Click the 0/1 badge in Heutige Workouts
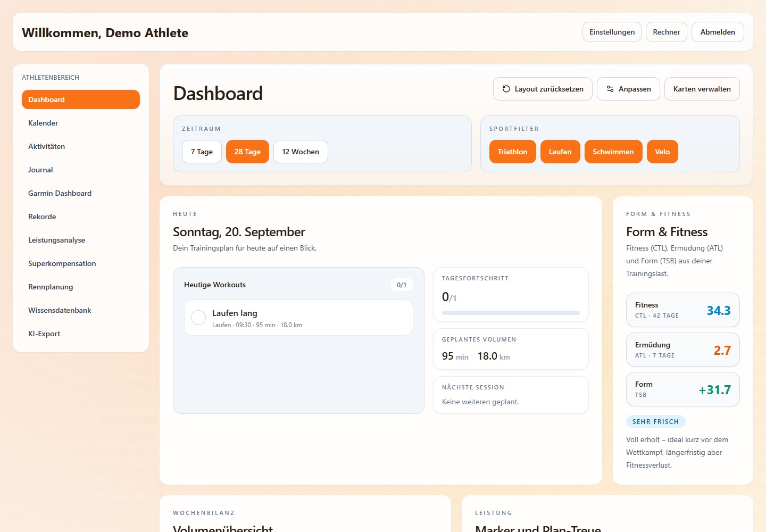This screenshot has height=532, width=766. tap(402, 285)
